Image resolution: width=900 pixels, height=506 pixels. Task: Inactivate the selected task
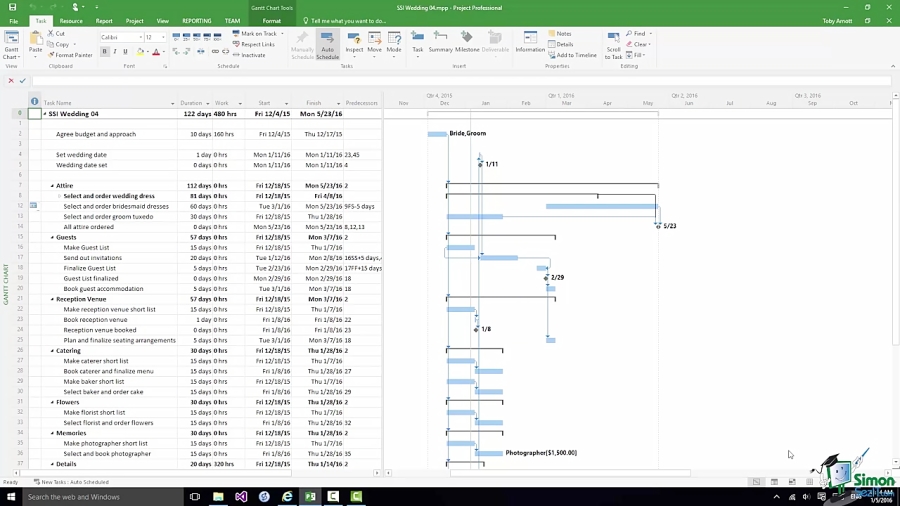(249, 55)
